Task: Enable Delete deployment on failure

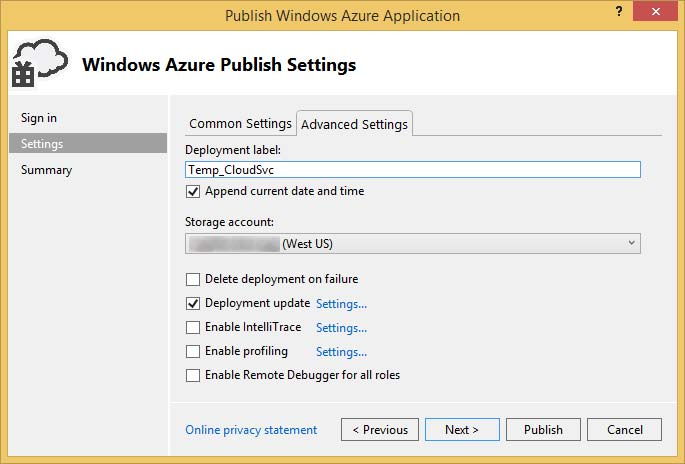Action: click(x=194, y=279)
